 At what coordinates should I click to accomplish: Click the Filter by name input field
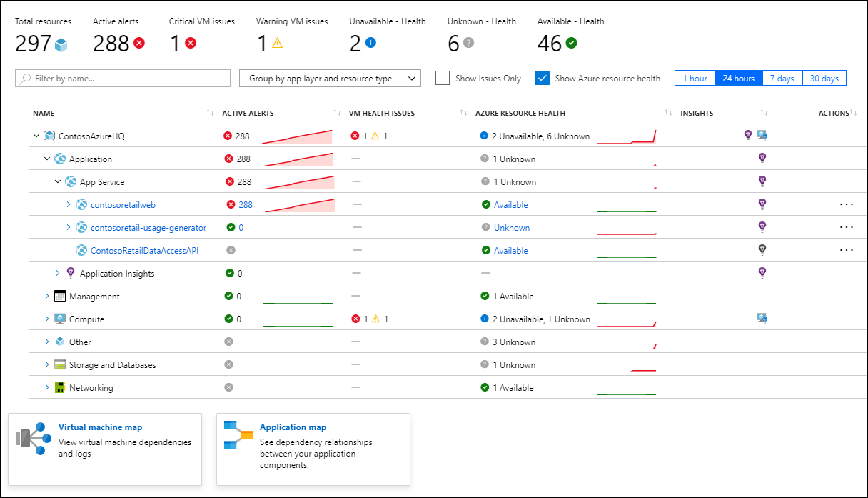[123, 79]
